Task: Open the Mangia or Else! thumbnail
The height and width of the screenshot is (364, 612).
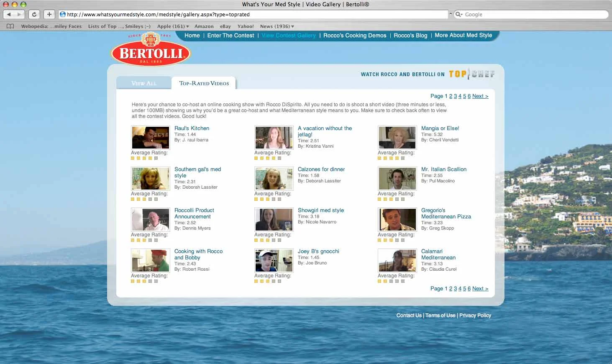Action: [397, 138]
